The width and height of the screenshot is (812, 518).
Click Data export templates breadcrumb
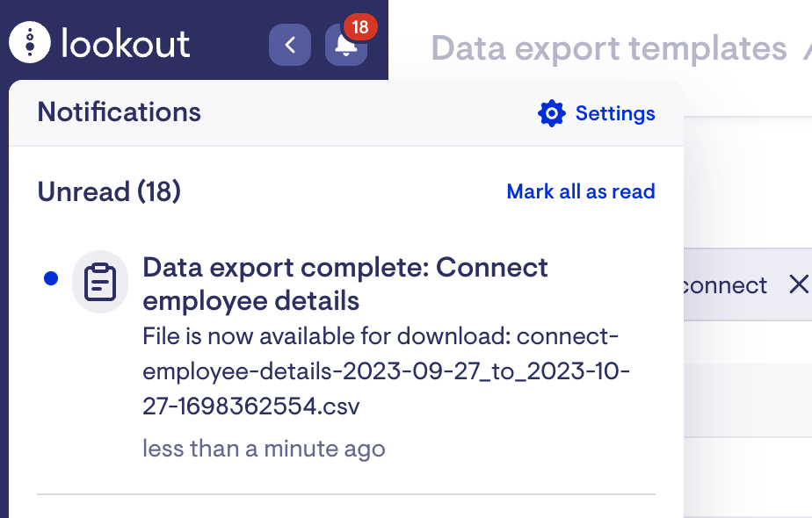point(609,48)
